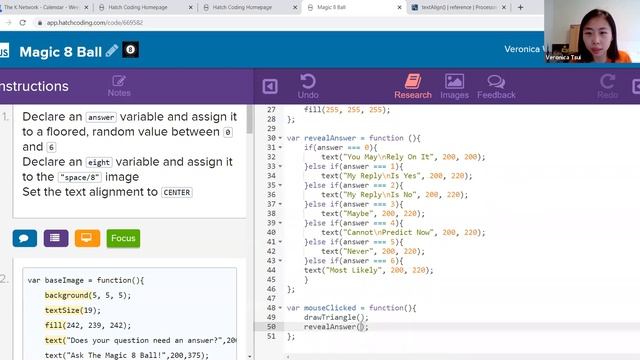Click the instructions panel scrollbar
640x360 pixels.
[x=249, y=120]
